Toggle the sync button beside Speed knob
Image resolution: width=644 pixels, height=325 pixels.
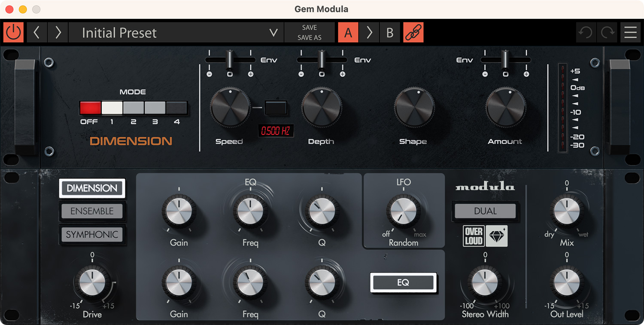coord(276,108)
